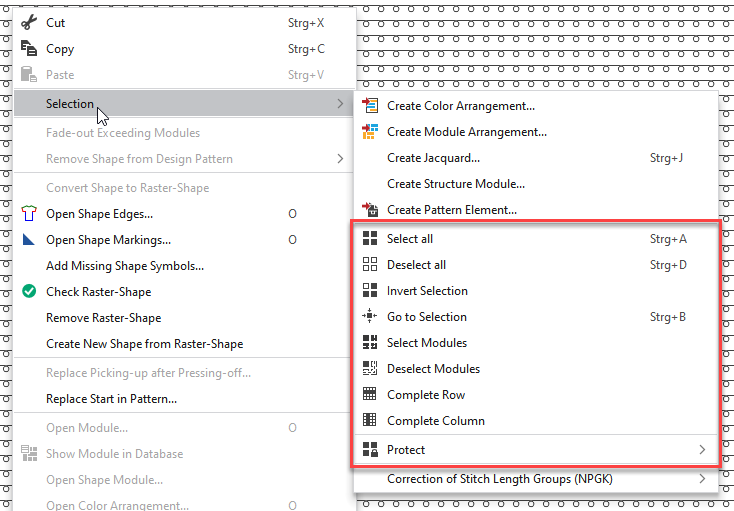
Task: Click the Copy icon
Action: click(29, 48)
